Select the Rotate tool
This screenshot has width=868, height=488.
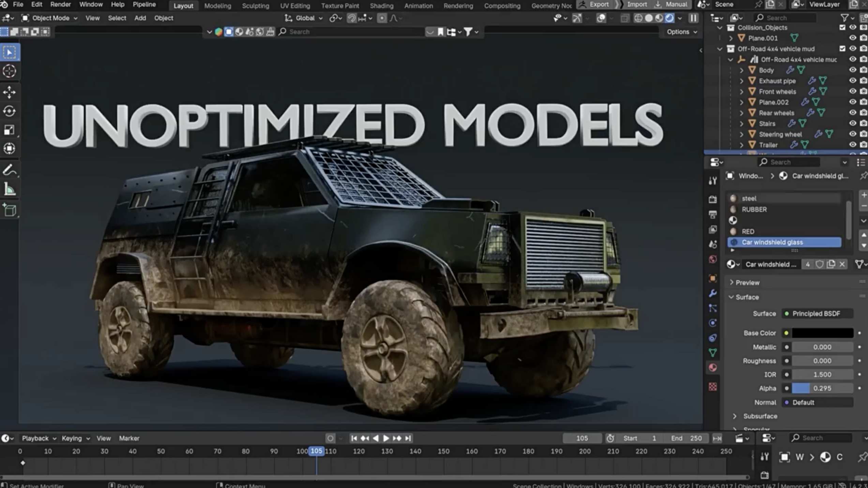tap(9, 111)
